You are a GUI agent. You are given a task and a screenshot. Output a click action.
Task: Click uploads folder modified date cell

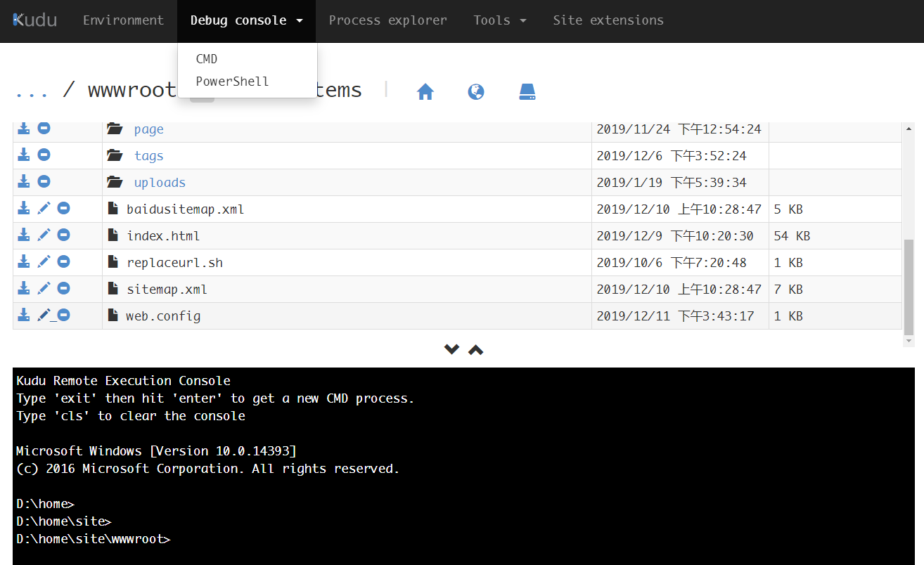click(680, 183)
